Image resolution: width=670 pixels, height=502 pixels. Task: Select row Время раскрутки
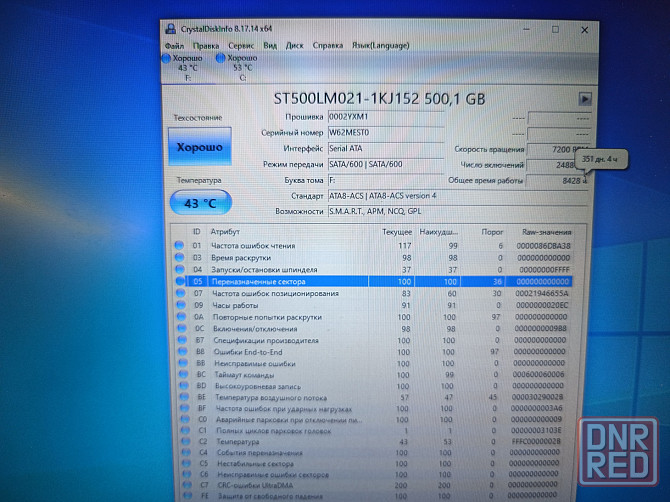[372, 258]
